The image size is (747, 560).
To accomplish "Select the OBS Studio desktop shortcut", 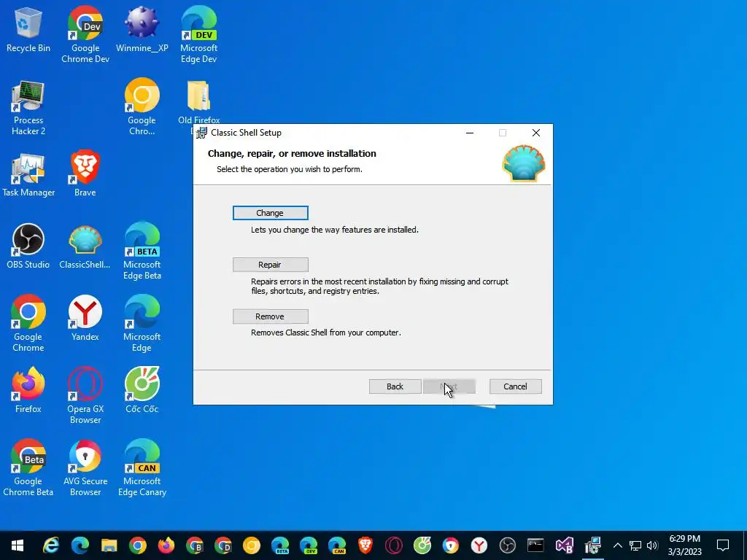I will [x=28, y=246].
